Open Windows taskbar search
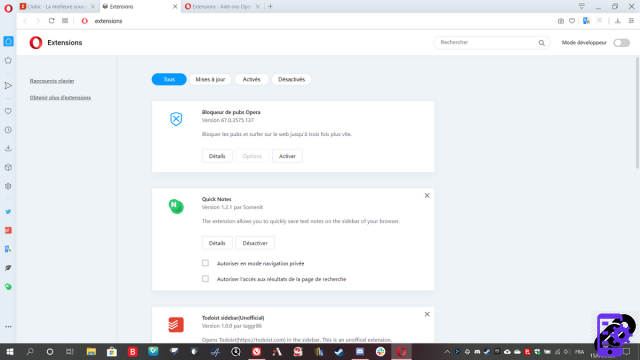Image resolution: width=640 pixels, height=360 pixels. 30,352
